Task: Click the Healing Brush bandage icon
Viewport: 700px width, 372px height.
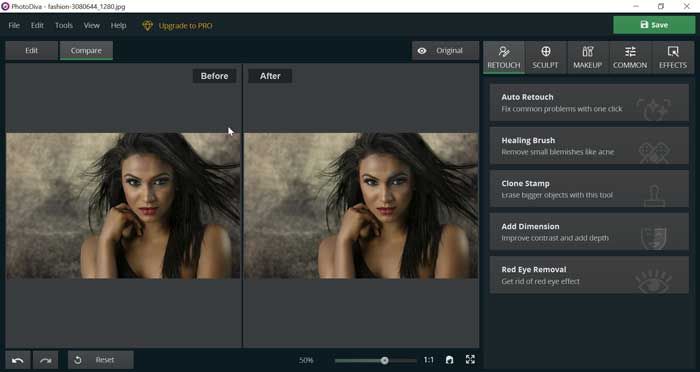Action: (654, 152)
